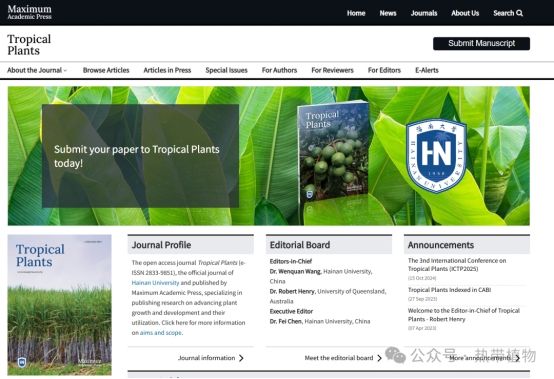The height and width of the screenshot is (379, 554).
Task: Open the Journals menu item
Action: click(424, 13)
